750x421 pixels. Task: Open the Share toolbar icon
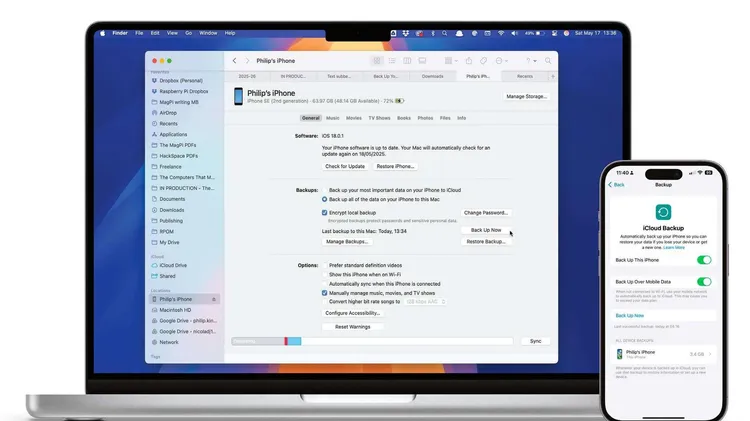pyautogui.click(x=469, y=61)
